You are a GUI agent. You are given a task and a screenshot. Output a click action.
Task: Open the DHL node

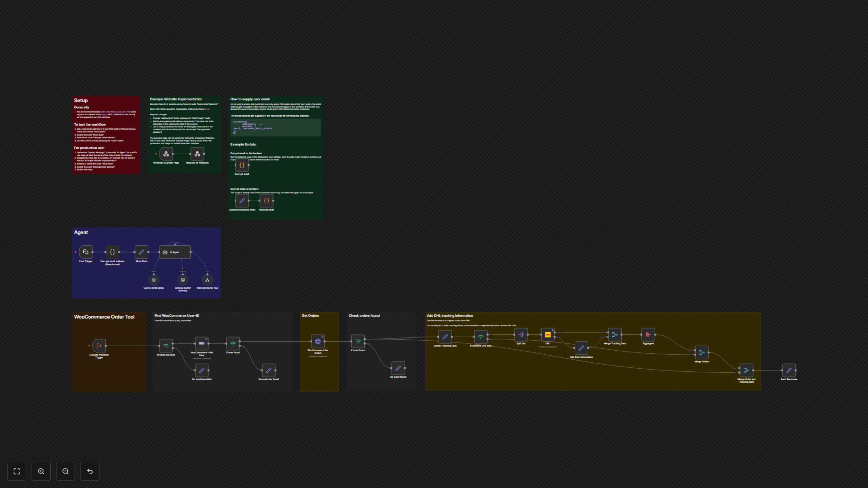coord(547,334)
